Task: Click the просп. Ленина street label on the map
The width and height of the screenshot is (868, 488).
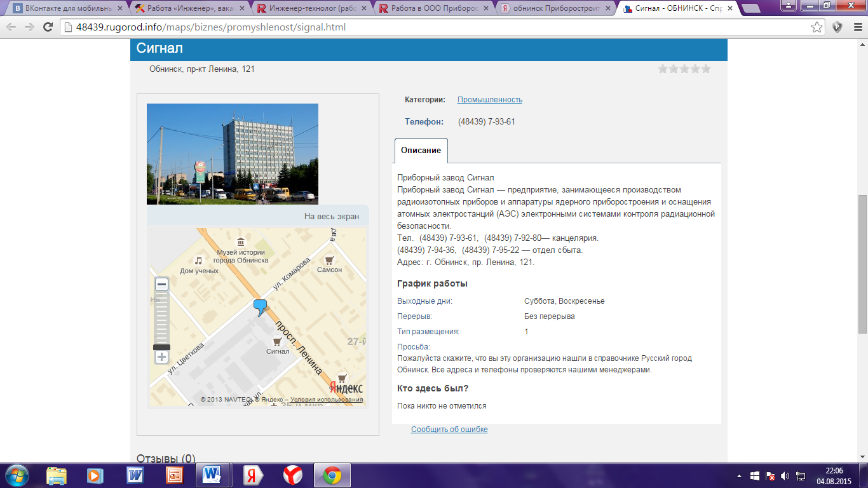Action: click(299, 346)
